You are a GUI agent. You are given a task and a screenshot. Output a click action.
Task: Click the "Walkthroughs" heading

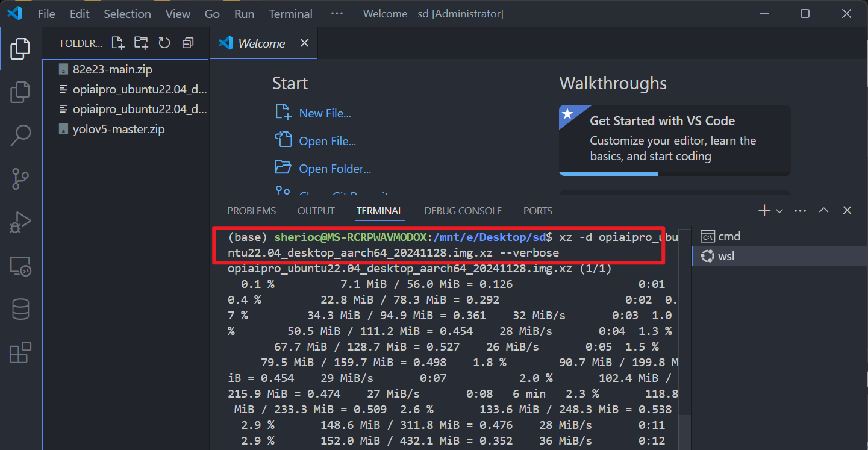[613, 83]
